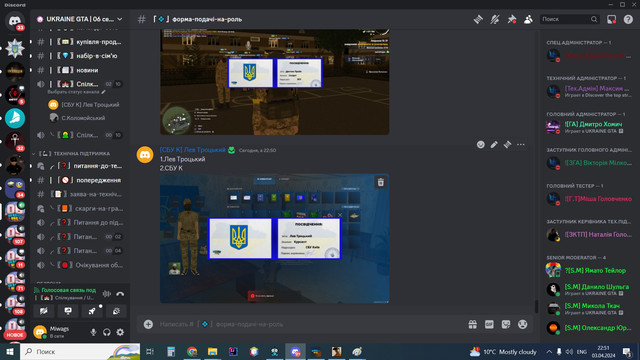Viewport: 640px width, 360px height.
Task: Open the попередження channel
Action: pyautogui.click(x=80, y=180)
